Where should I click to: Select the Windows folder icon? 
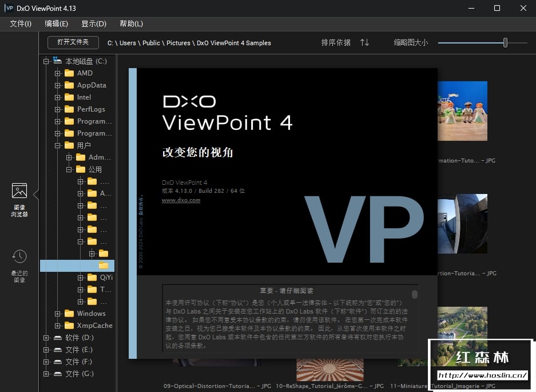(x=69, y=314)
